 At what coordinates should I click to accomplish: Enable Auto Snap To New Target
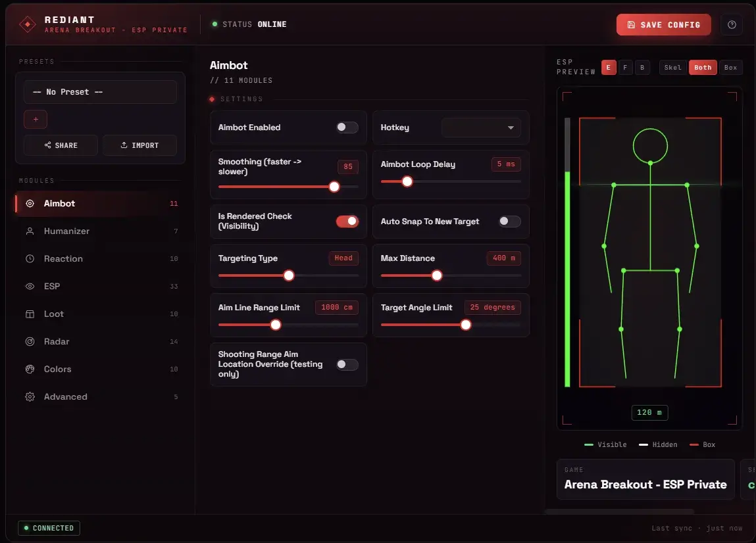pyautogui.click(x=510, y=221)
